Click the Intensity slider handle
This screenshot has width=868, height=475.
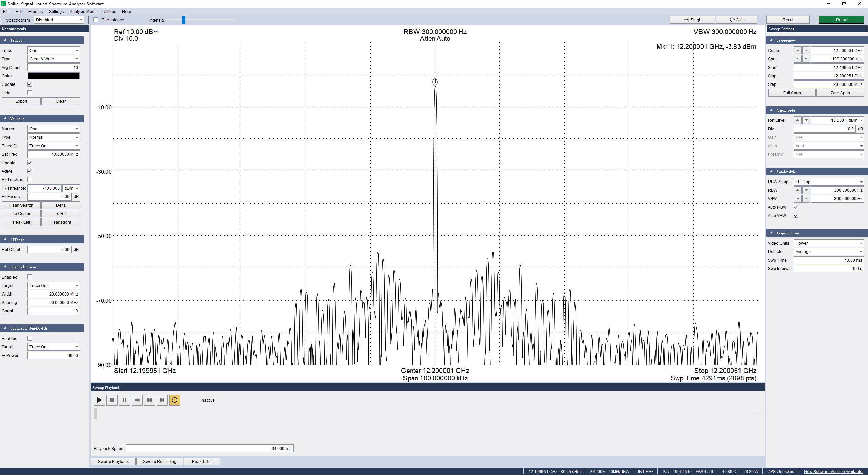[x=184, y=20]
